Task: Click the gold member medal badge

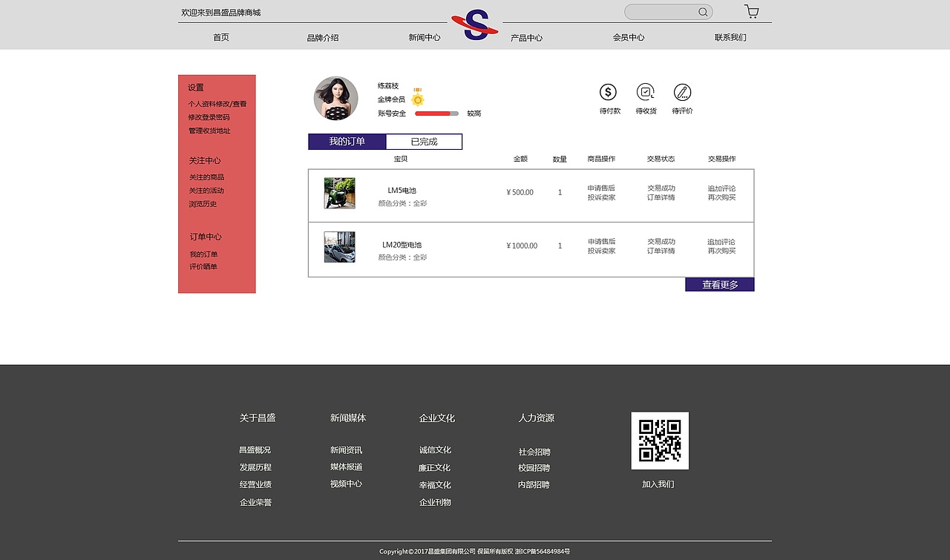Action: click(416, 96)
